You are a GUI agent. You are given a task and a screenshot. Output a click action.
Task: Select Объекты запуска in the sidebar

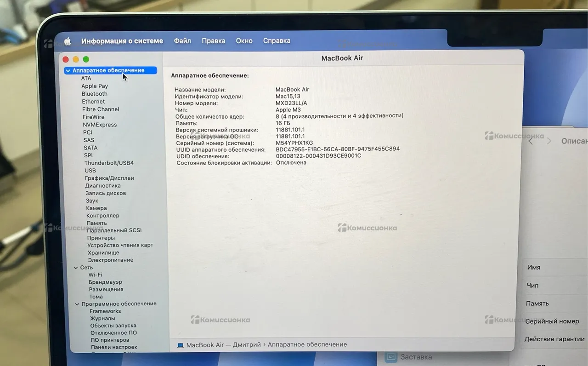tap(113, 326)
